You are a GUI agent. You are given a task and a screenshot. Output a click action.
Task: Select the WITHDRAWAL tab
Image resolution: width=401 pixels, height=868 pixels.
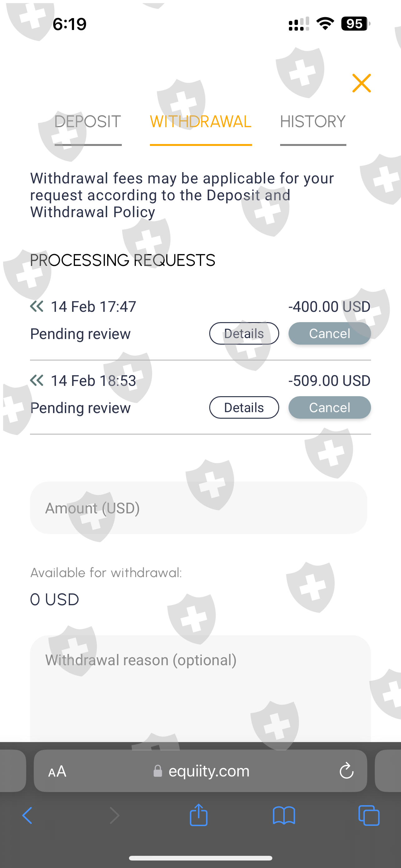tap(201, 122)
